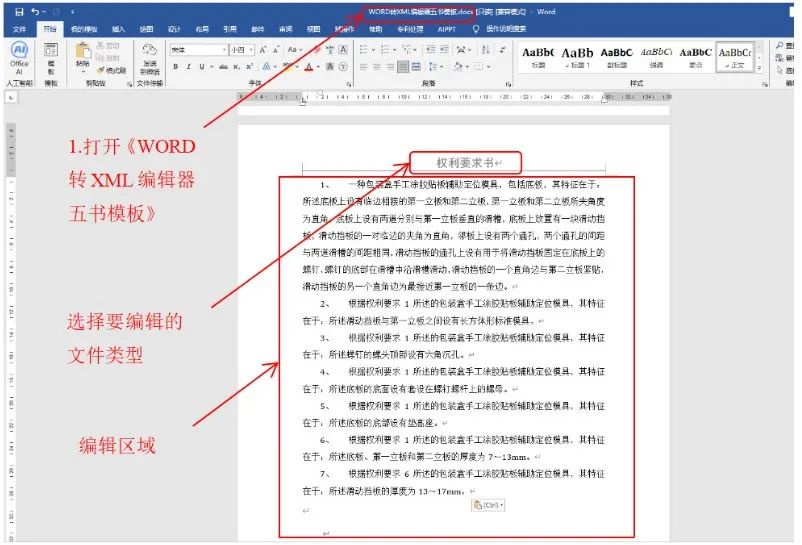Toggle Bold formatting

(175, 66)
